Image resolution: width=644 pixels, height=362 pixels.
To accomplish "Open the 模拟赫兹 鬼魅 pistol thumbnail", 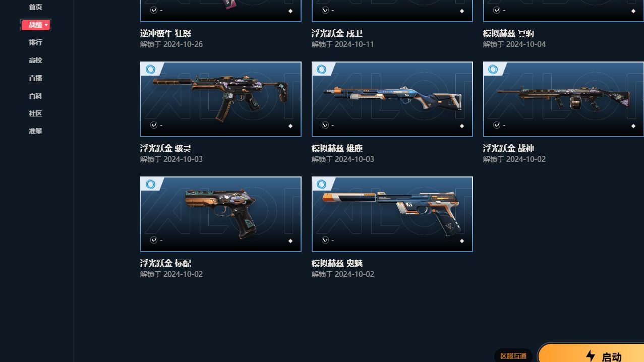I will pyautogui.click(x=392, y=214).
